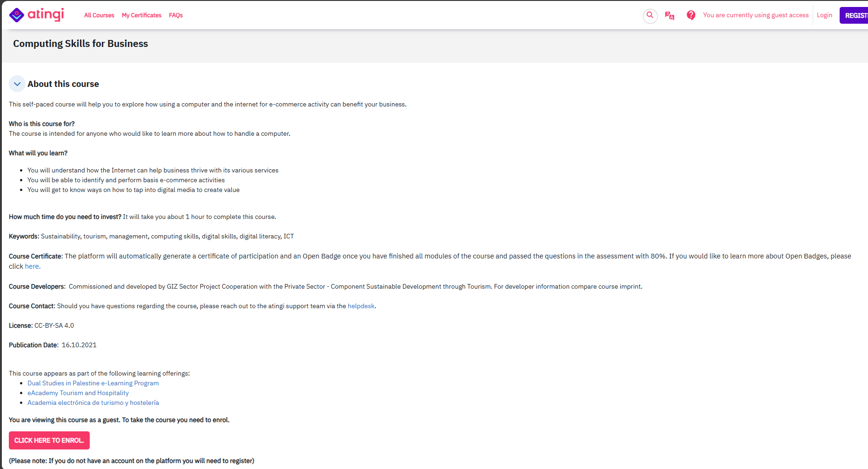Click the Computing Skills for Business heading
Image resolution: width=868 pixels, height=469 pixels.
point(80,44)
